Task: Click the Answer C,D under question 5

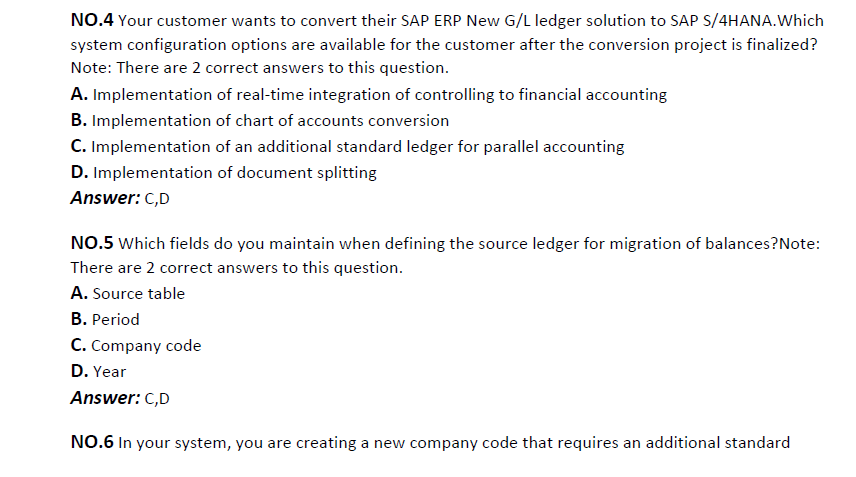Action: point(120,398)
